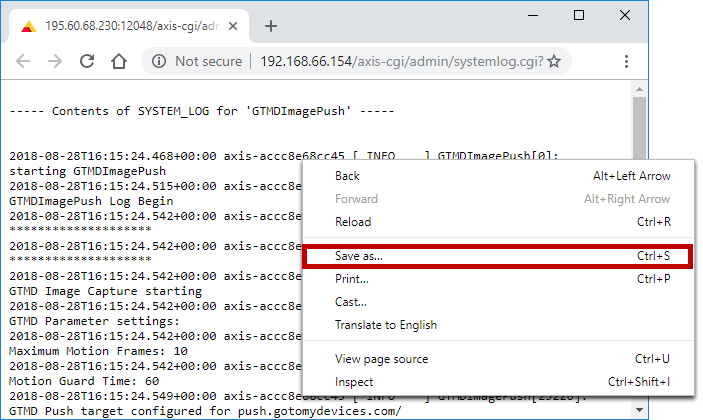Open site info via Not secure icon
This screenshot has height=420, width=703.
pos(159,62)
